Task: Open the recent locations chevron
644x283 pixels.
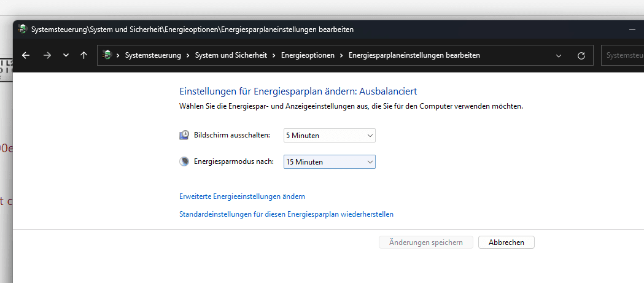Action: [x=66, y=55]
